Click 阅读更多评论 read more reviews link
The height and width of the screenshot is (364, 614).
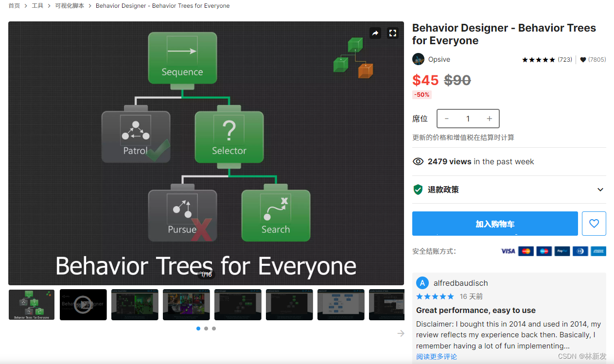click(x=437, y=357)
